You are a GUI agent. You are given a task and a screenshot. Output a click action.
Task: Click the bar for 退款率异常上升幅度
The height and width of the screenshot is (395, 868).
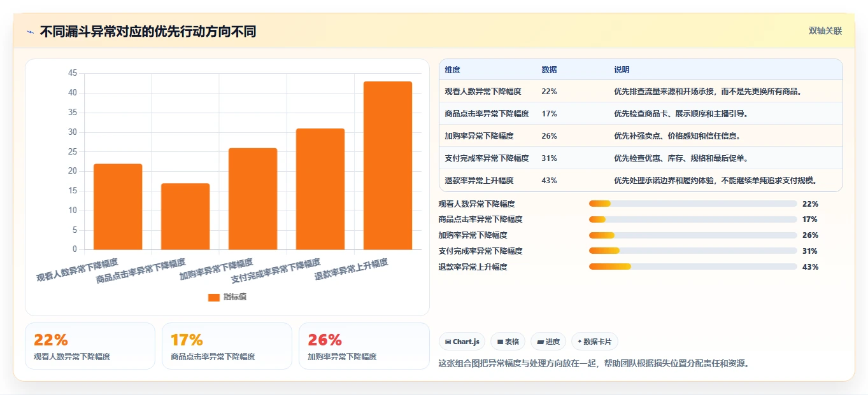click(388, 165)
